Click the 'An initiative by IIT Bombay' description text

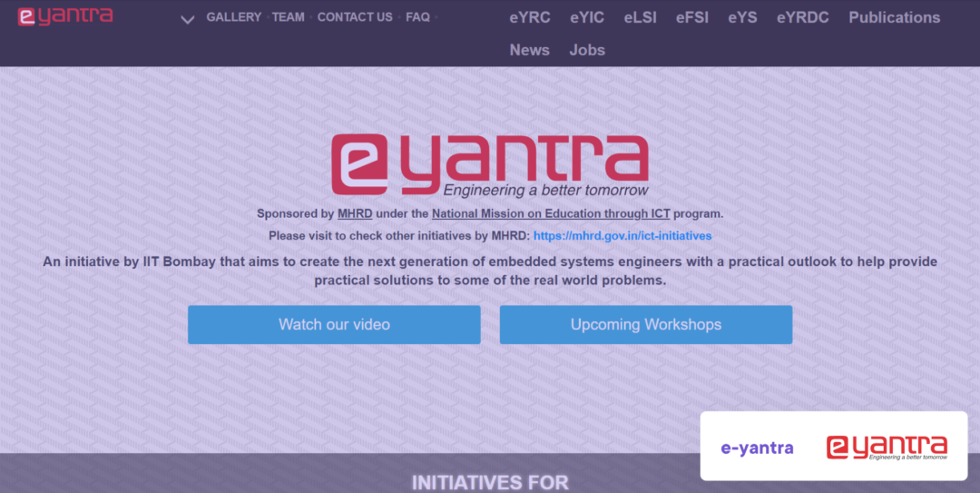490,271
